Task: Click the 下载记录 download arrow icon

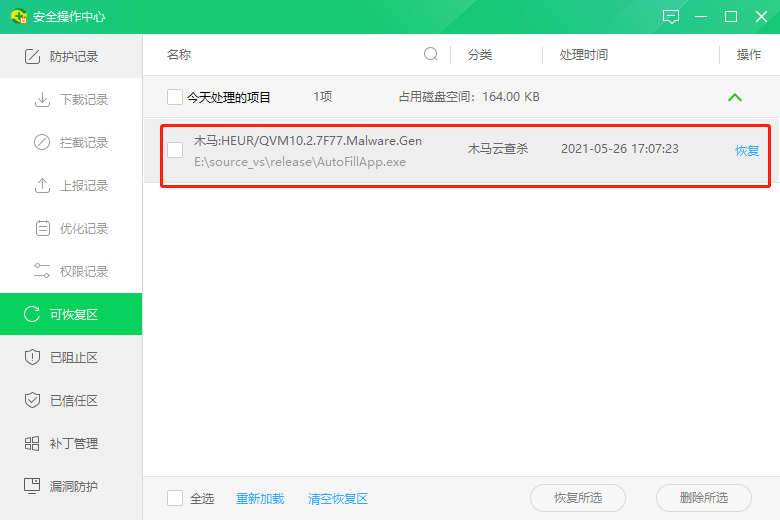Action: tap(42, 100)
